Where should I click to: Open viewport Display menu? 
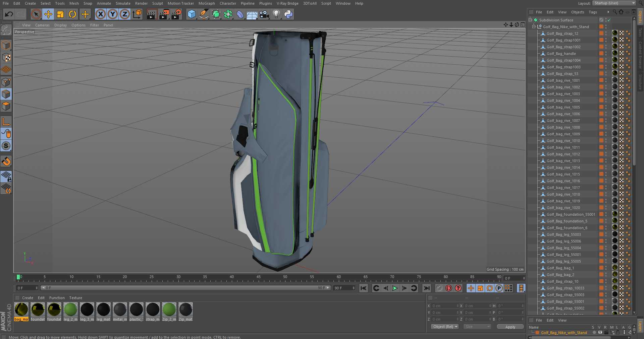coord(60,25)
